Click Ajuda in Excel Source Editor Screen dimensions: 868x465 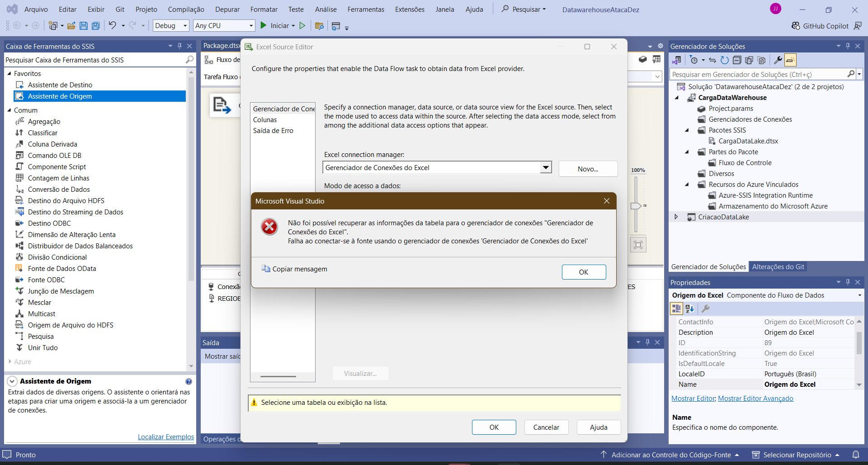pos(599,427)
